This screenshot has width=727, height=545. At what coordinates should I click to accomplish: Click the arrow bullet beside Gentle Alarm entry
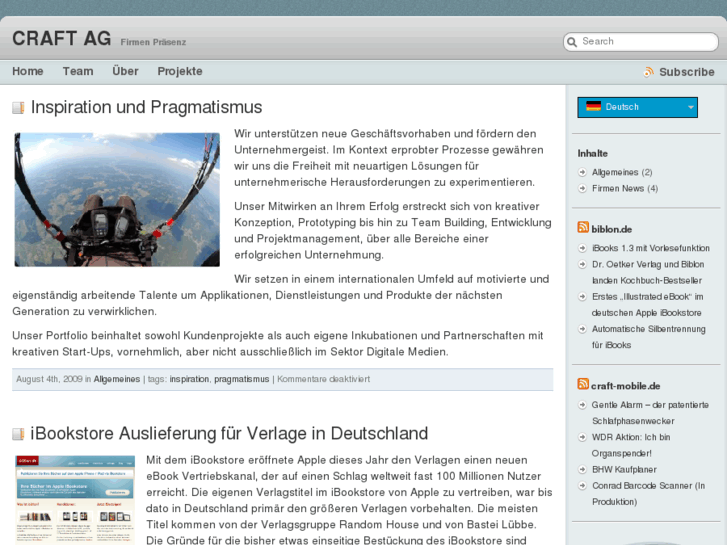tap(582, 405)
